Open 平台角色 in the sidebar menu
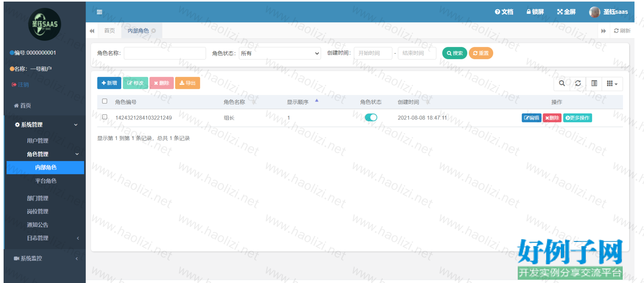This screenshot has width=644, height=283. pyautogui.click(x=46, y=181)
